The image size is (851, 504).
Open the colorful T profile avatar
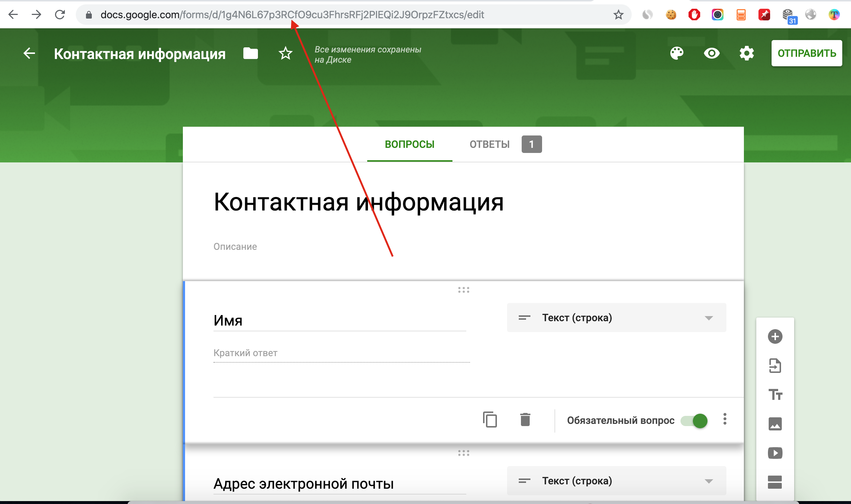click(834, 15)
